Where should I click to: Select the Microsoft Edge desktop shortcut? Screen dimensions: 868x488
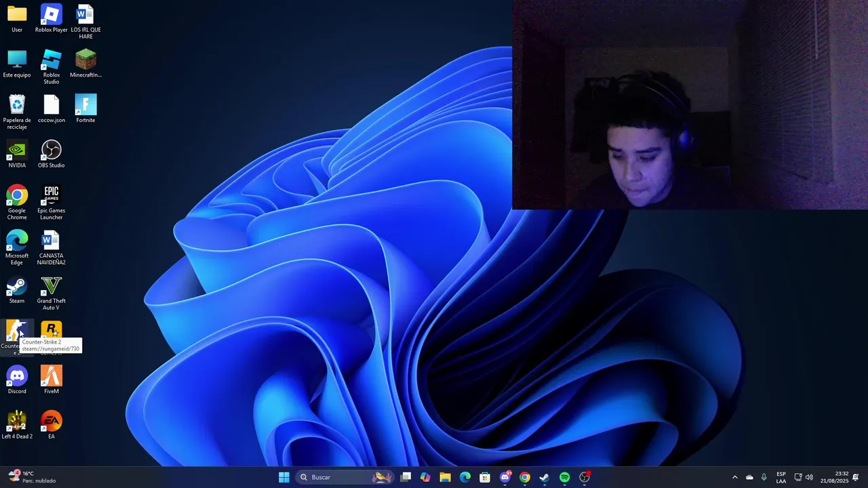(x=17, y=248)
